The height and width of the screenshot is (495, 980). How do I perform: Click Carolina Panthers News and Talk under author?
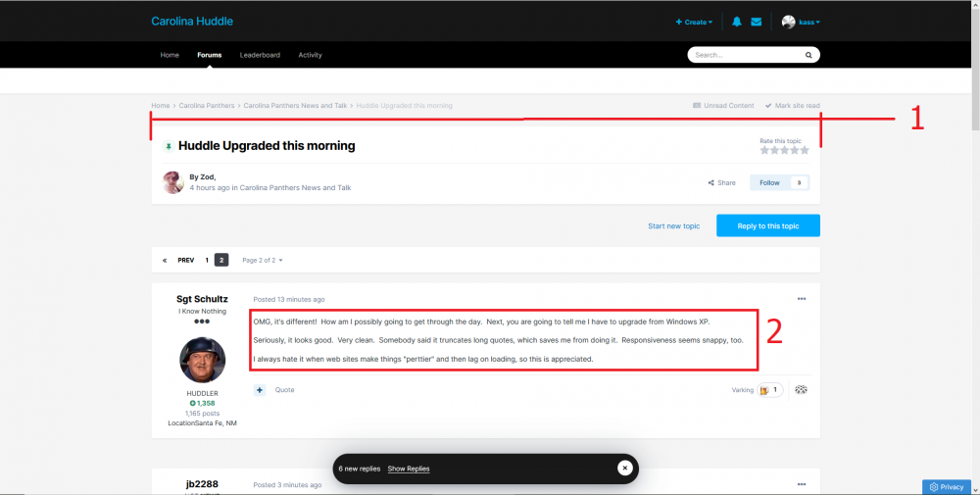click(x=296, y=187)
